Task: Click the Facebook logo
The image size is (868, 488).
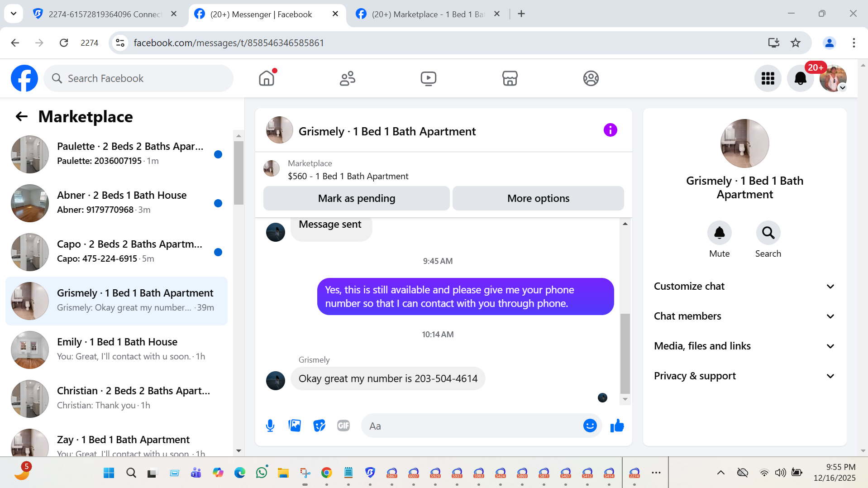Action: (24, 78)
